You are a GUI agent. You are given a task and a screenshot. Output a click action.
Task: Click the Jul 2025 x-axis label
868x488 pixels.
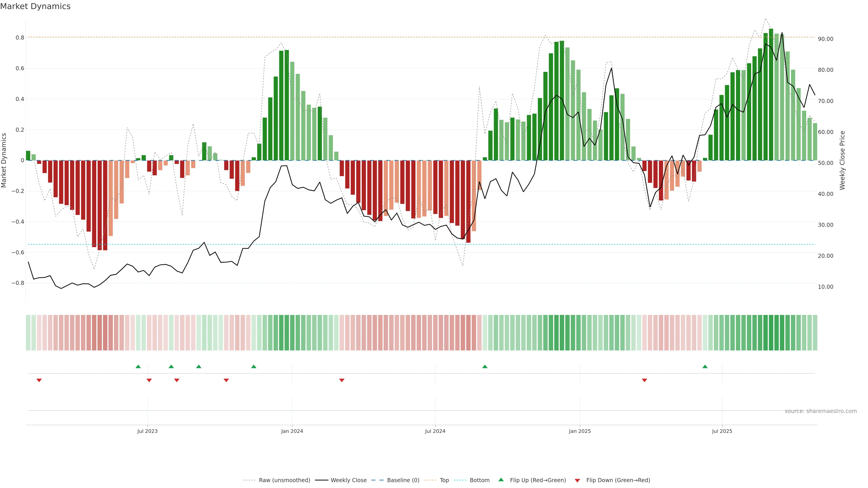point(722,431)
